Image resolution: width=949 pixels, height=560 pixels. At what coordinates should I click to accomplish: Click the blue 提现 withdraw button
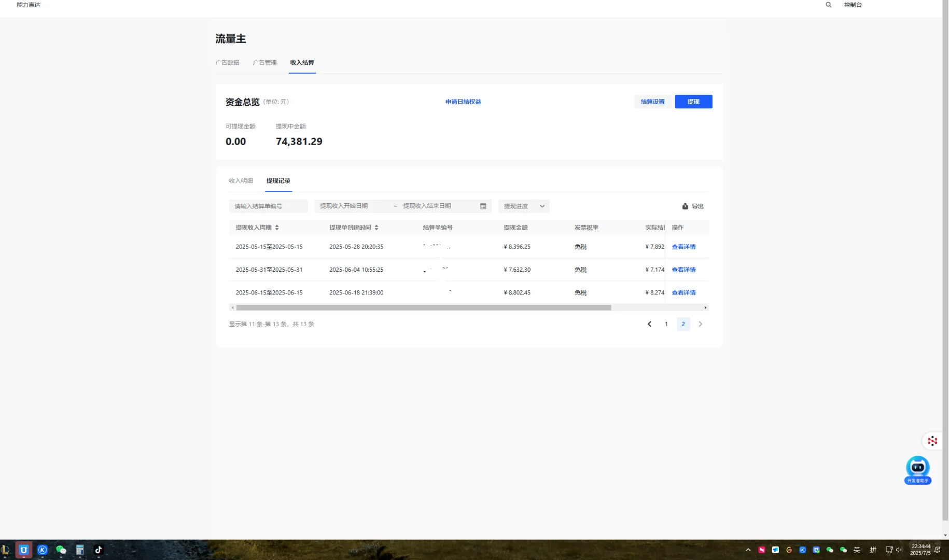pyautogui.click(x=693, y=101)
